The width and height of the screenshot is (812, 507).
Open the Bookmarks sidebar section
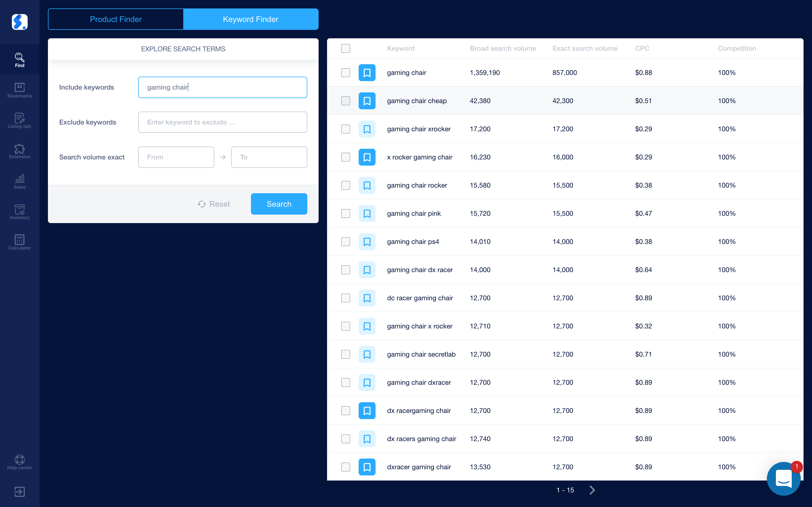coord(19,90)
